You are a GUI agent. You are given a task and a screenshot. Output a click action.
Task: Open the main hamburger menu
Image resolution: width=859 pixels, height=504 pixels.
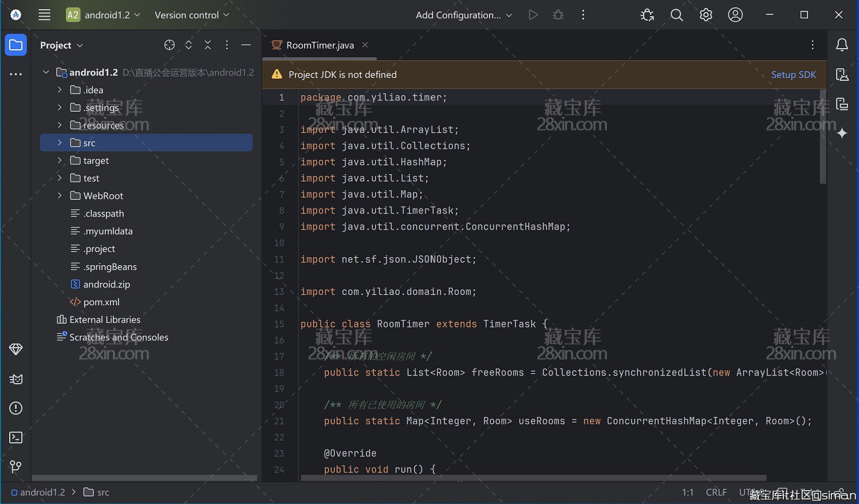45,15
